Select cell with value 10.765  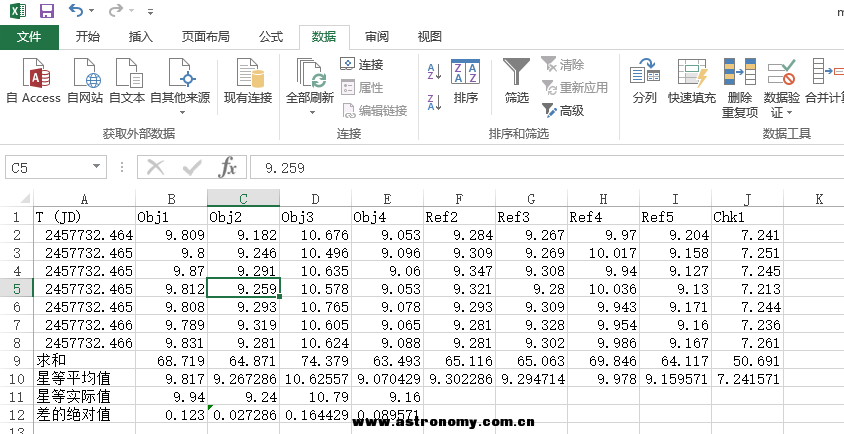(315, 306)
